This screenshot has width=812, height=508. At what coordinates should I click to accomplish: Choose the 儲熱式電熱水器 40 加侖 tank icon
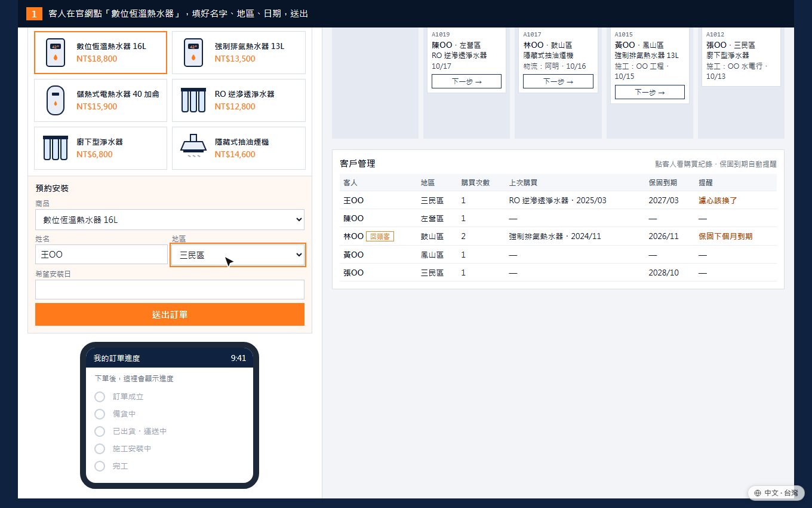tap(56, 100)
